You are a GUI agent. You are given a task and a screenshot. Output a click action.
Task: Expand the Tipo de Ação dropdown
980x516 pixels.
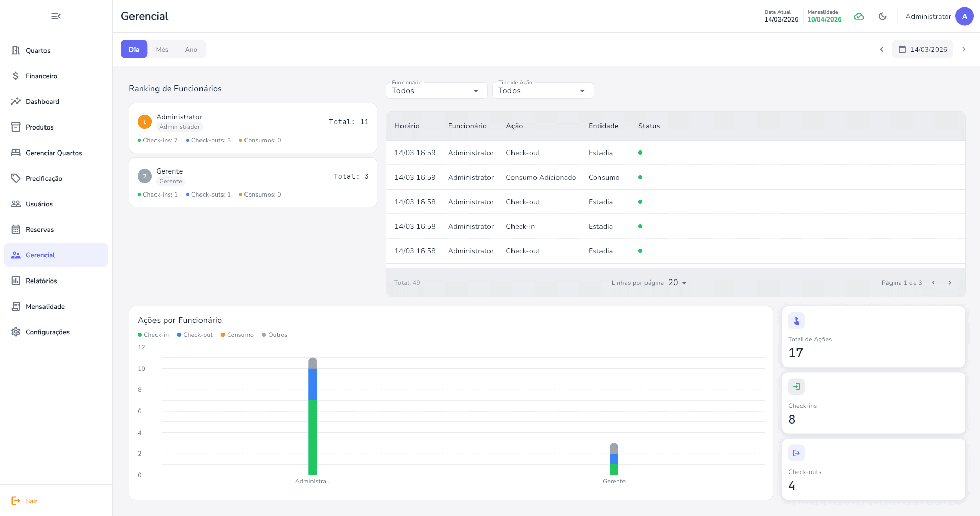pyautogui.click(x=542, y=91)
